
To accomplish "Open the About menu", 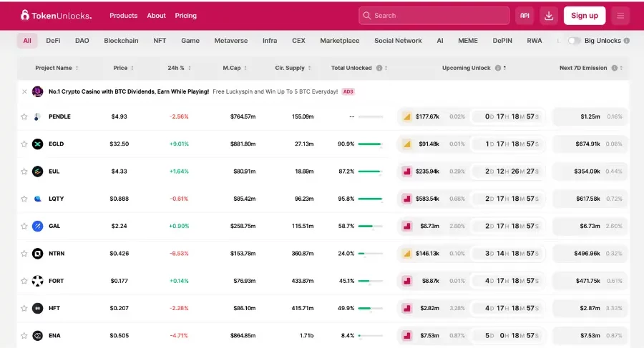I will (156, 16).
